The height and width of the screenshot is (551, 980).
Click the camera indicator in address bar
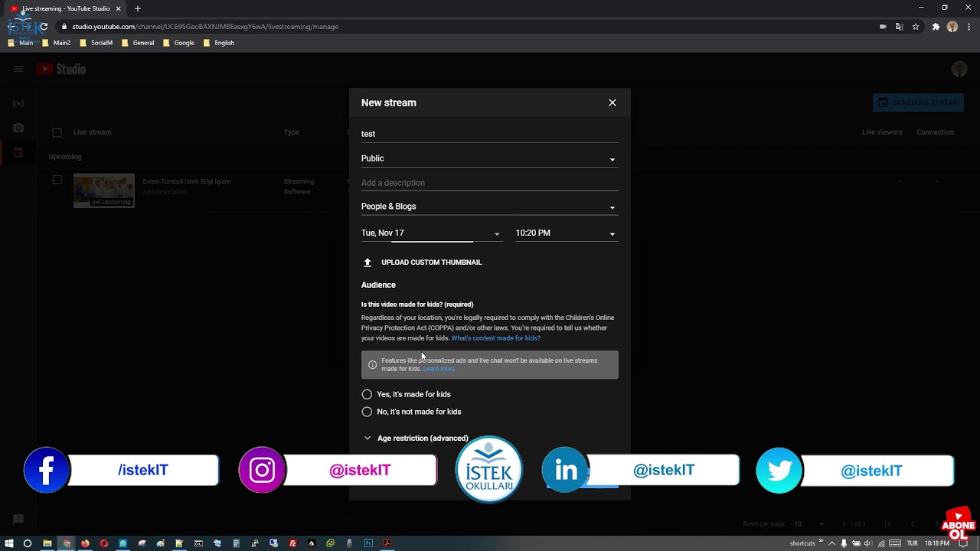(x=883, y=27)
